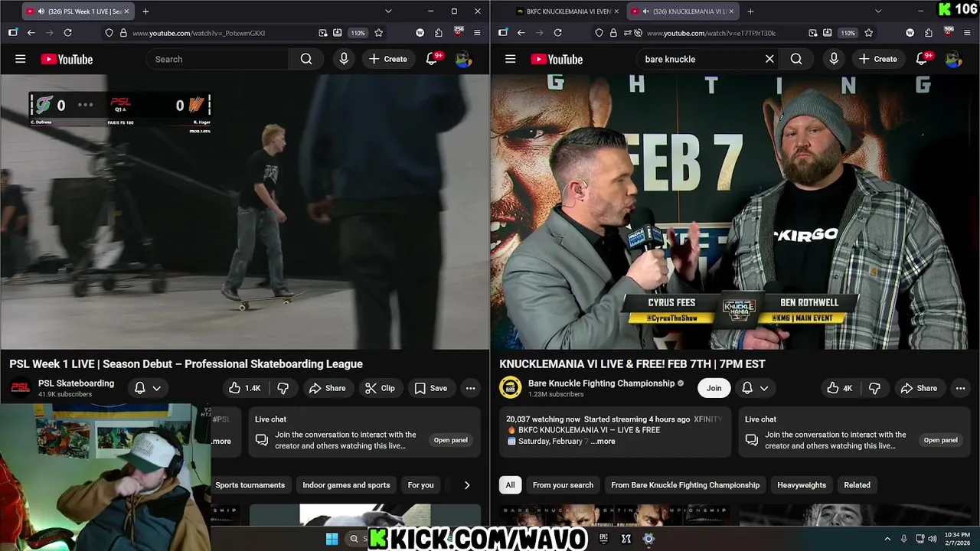Clear the 'bare knuckle' search text
Screen dimensions: 980x551
pyautogui.click(x=769, y=59)
